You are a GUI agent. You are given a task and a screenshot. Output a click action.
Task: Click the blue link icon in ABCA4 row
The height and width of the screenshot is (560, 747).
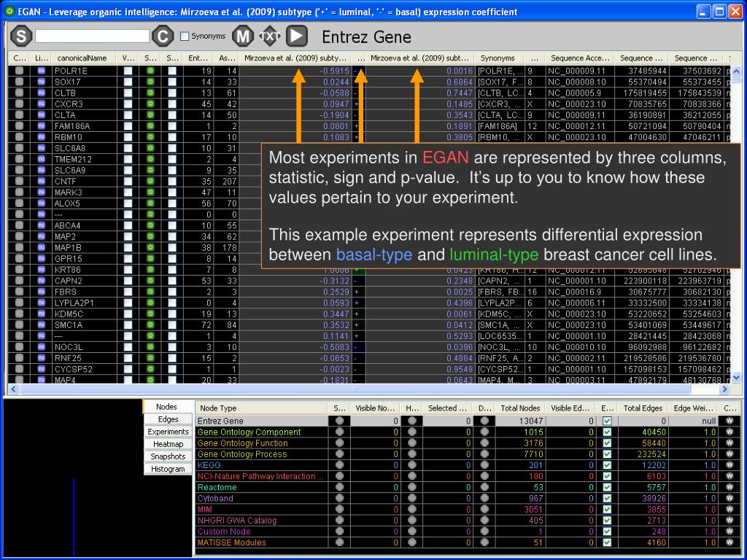coord(42,226)
